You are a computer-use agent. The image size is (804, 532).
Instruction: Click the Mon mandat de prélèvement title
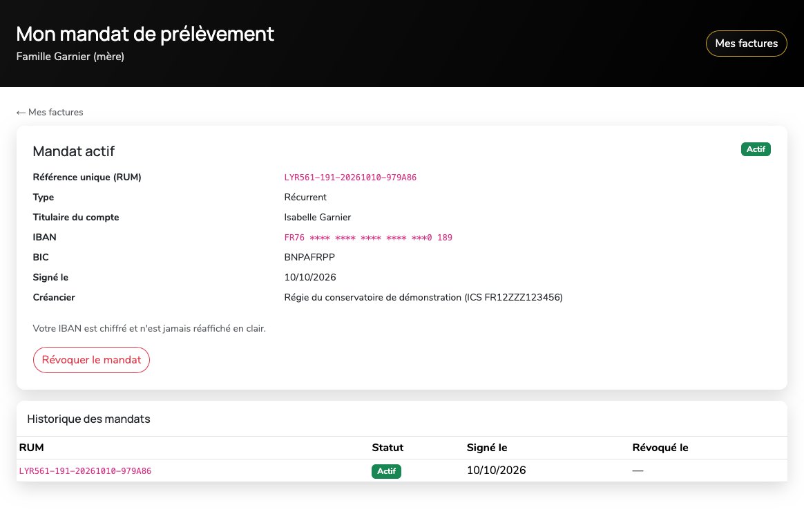145,35
